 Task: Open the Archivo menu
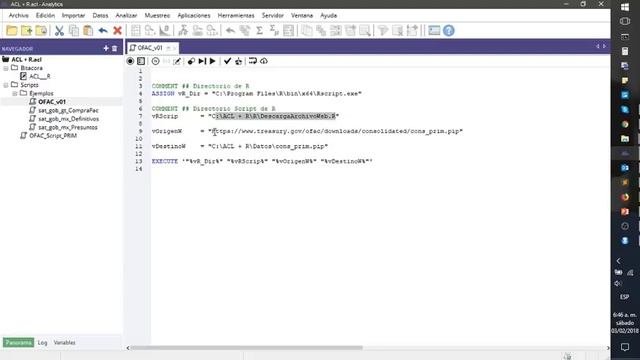[x=19, y=16]
